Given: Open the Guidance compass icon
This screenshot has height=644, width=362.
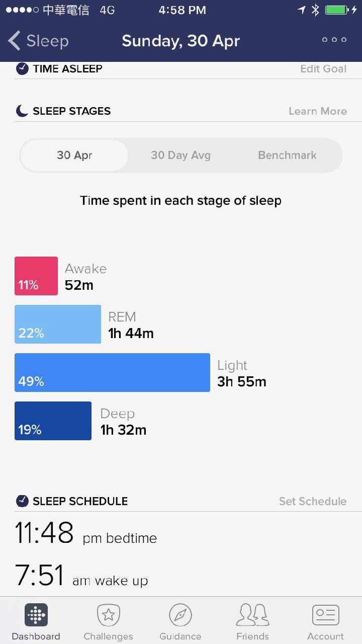Looking at the screenshot, I should coord(180,615).
